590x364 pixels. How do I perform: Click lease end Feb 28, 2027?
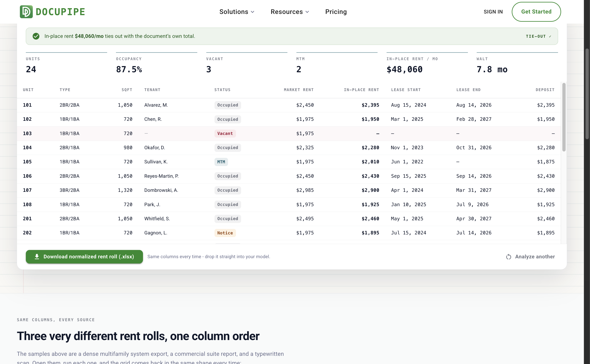click(474, 119)
